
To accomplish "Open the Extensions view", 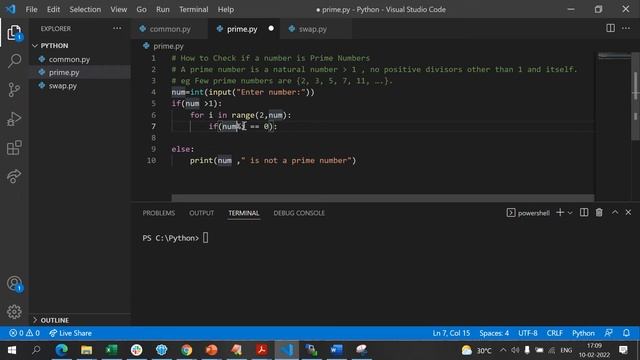I will tap(14, 148).
